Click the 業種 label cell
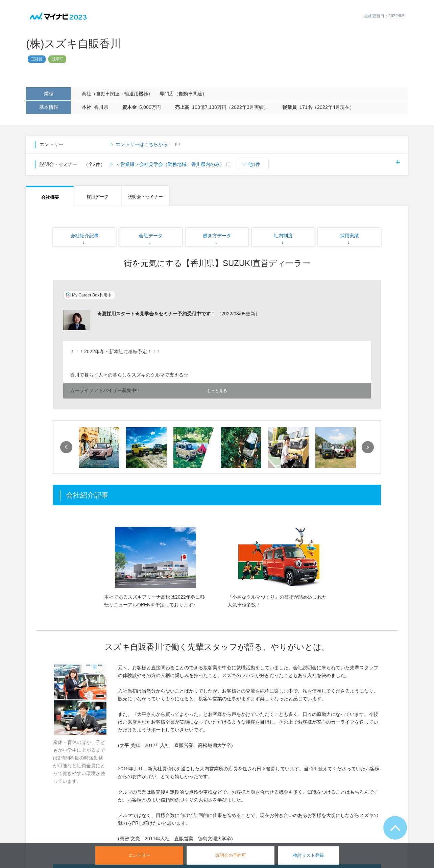 pos(48,94)
